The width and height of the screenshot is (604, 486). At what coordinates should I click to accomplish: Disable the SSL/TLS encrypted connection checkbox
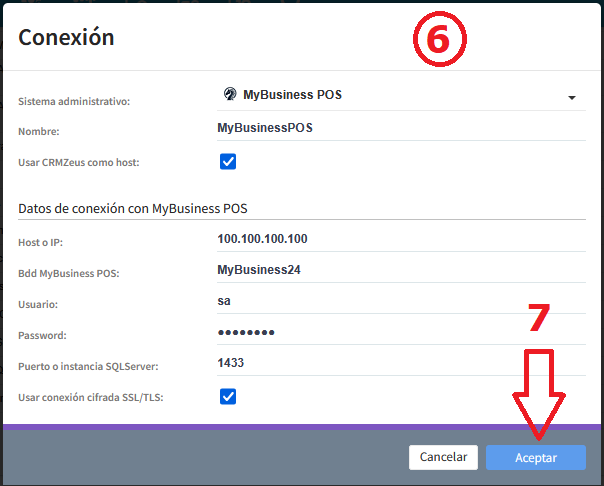coord(228,397)
